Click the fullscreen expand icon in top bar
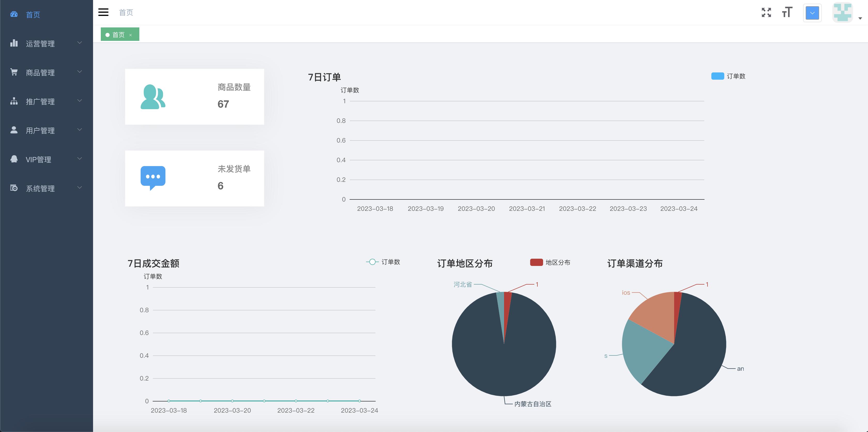 click(x=766, y=12)
